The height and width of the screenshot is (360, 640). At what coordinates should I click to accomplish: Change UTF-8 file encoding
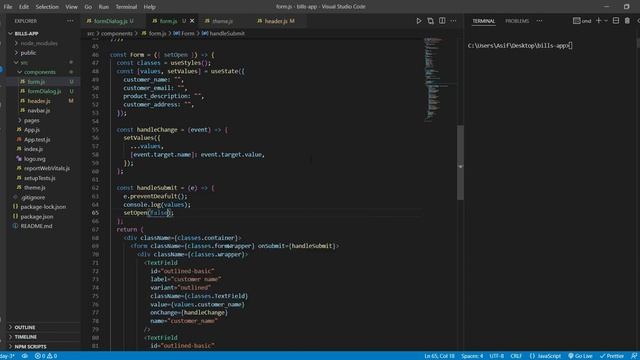point(497,356)
